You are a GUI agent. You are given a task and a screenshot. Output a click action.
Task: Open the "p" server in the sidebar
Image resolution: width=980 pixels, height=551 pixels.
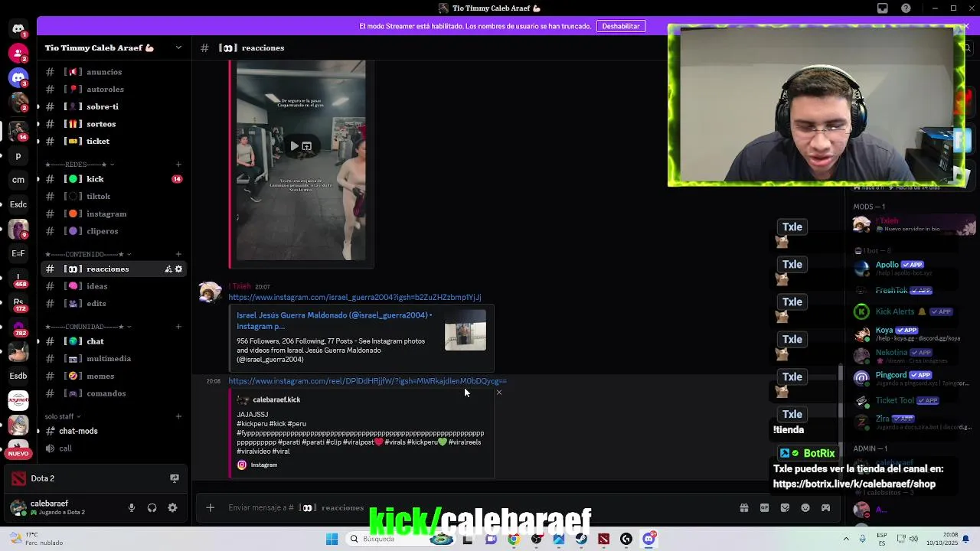[18, 155]
